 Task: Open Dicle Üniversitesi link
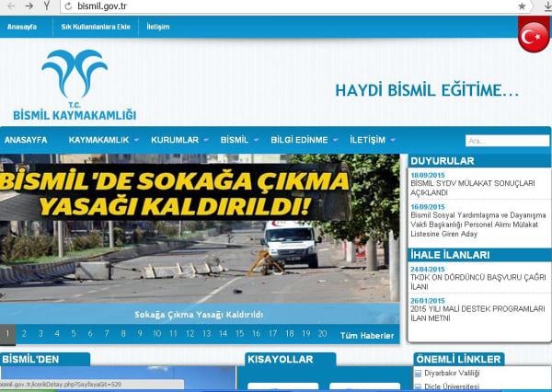tap(452, 386)
